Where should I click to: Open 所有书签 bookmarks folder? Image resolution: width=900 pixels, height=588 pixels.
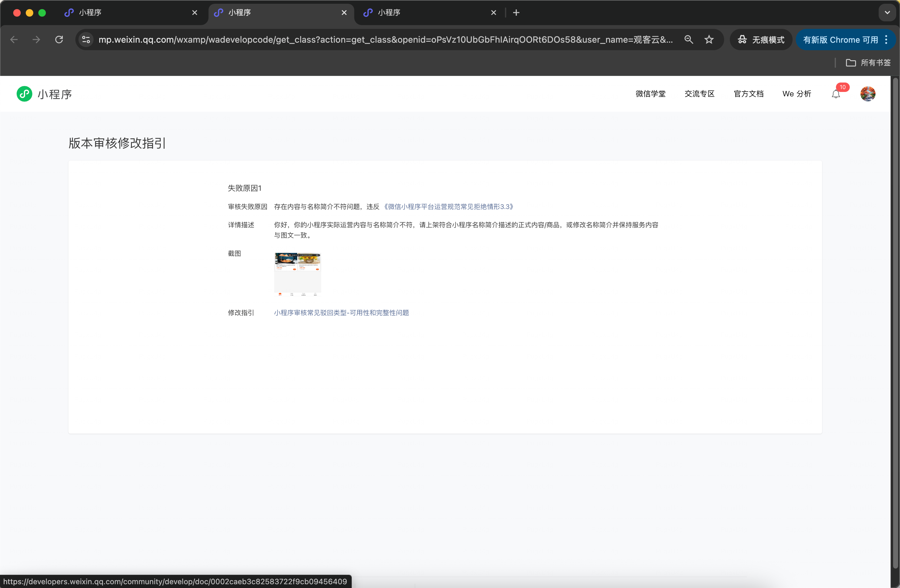(868, 63)
